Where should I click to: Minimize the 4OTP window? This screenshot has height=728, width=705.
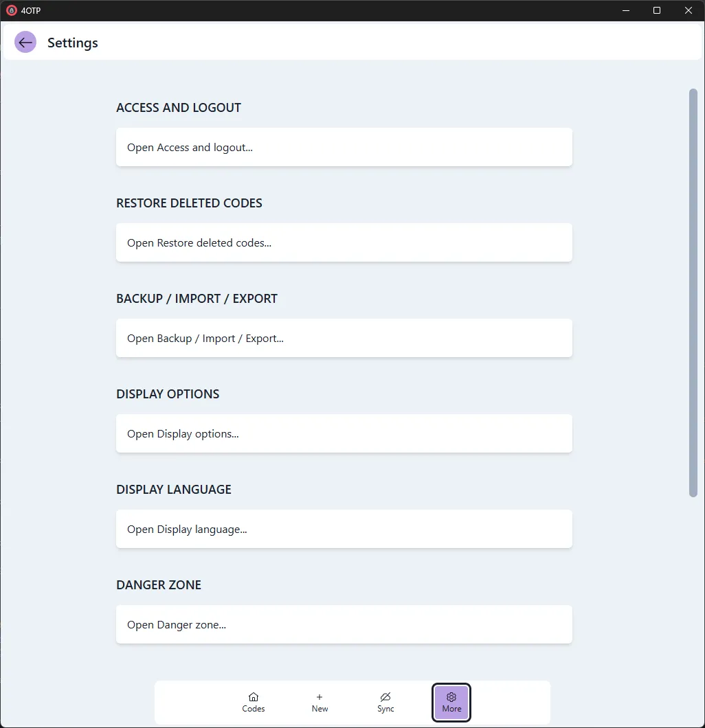[x=625, y=10]
